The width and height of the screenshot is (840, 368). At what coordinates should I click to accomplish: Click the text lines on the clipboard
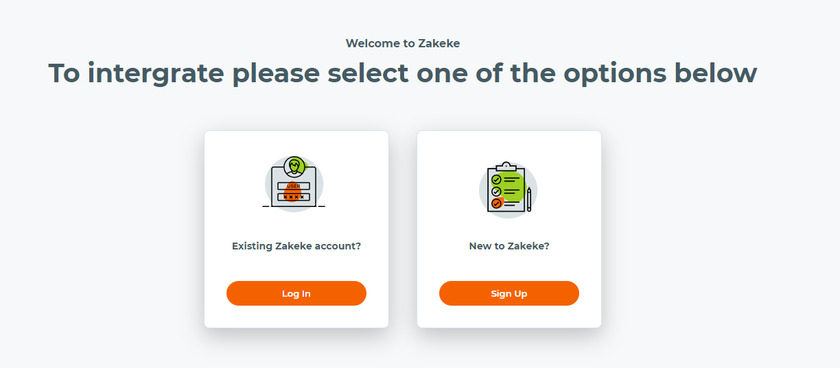tap(512, 191)
